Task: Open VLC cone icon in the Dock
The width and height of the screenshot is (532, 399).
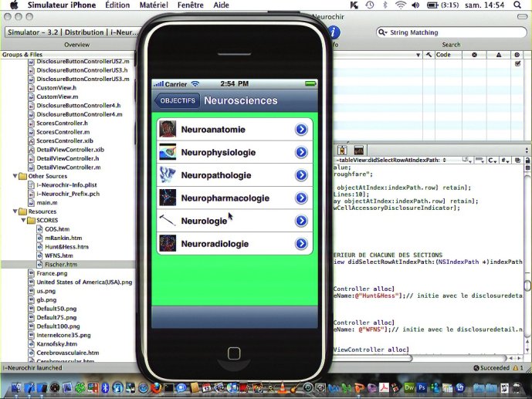Action: 283,387
